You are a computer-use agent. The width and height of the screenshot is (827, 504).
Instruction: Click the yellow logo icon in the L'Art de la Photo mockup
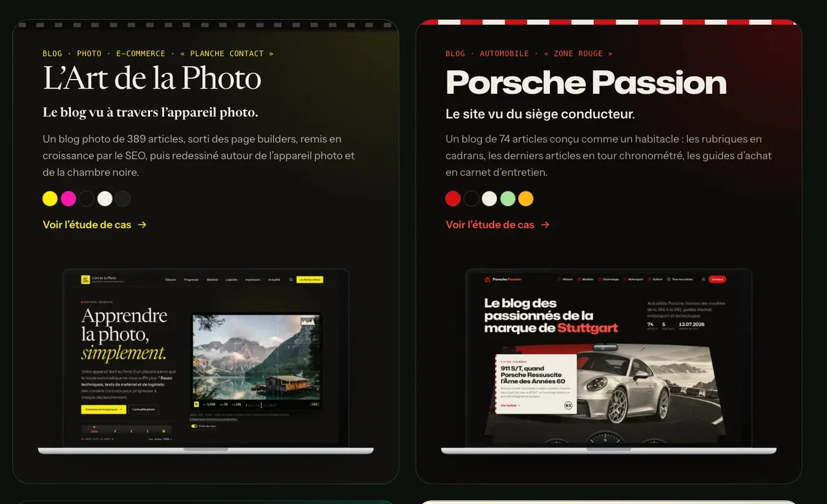tap(85, 280)
